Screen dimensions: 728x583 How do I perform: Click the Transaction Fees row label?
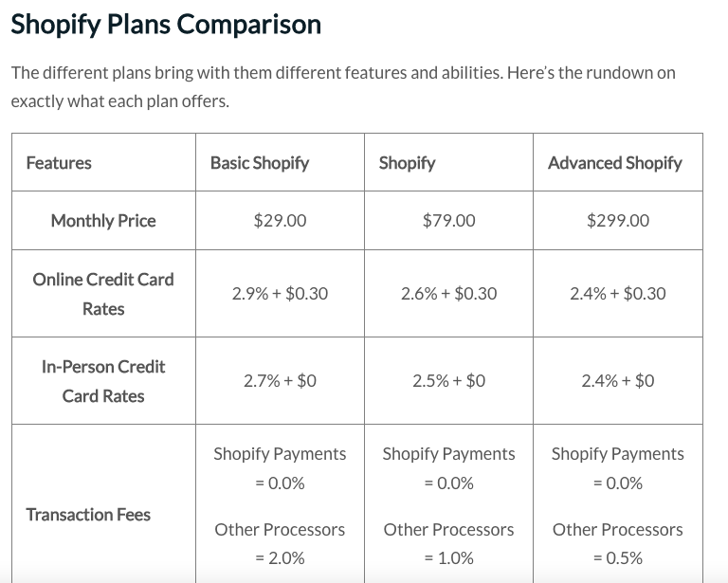88,515
